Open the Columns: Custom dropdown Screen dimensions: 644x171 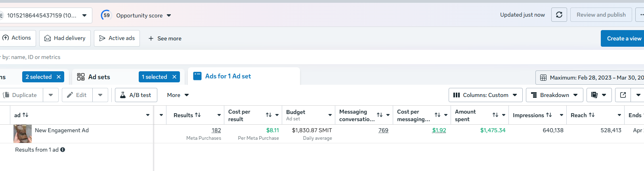pyautogui.click(x=485, y=95)
